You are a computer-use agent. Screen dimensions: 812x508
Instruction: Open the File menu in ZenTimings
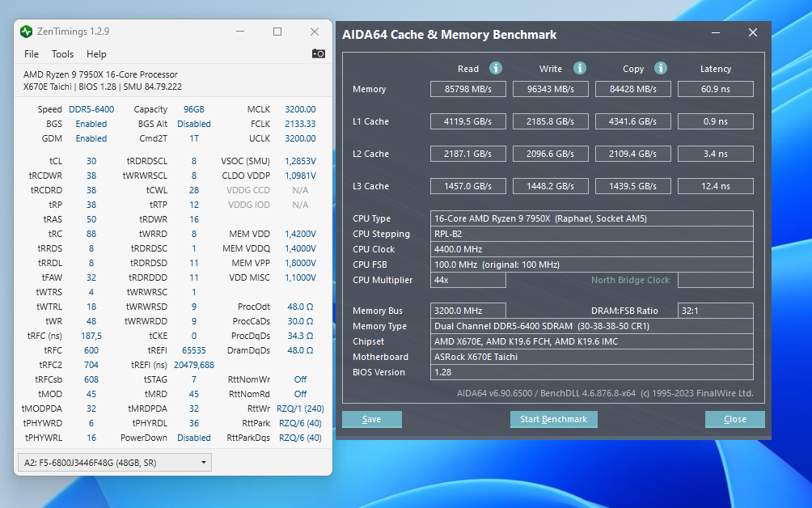[31, 54]
